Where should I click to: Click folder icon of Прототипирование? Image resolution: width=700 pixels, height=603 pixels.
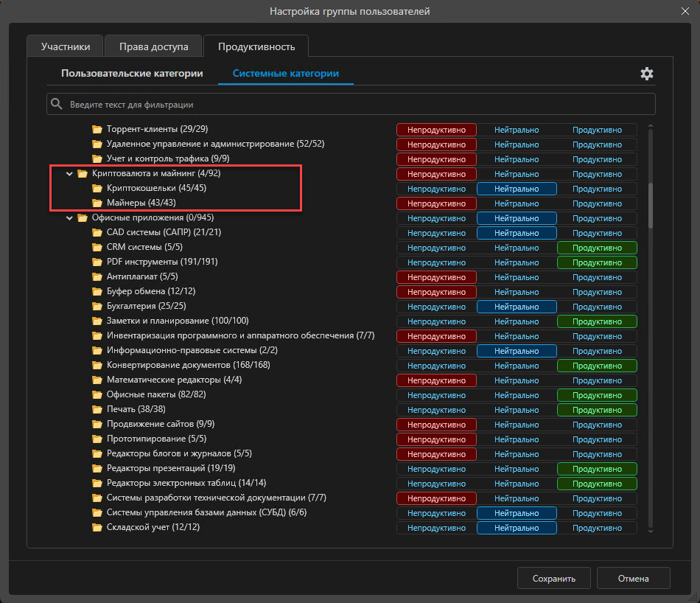97,439
